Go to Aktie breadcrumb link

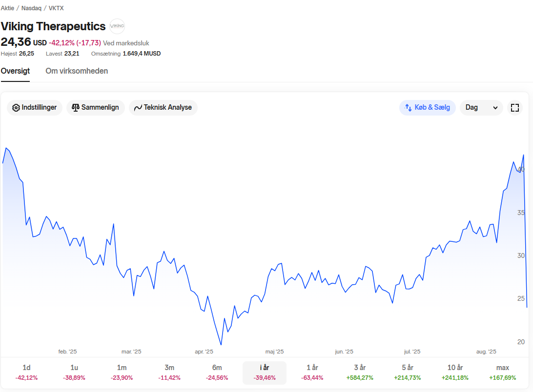click(x=7, y=8)
